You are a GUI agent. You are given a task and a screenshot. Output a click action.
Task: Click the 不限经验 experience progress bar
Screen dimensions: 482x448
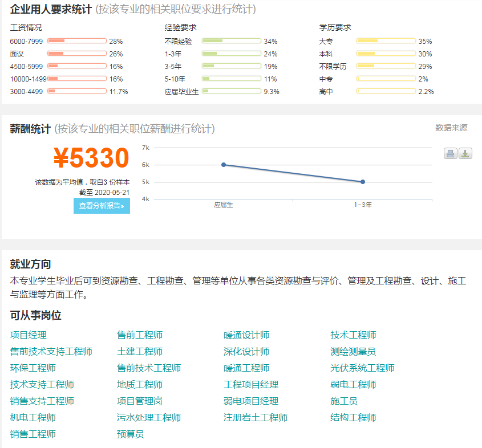click(232, 41)
